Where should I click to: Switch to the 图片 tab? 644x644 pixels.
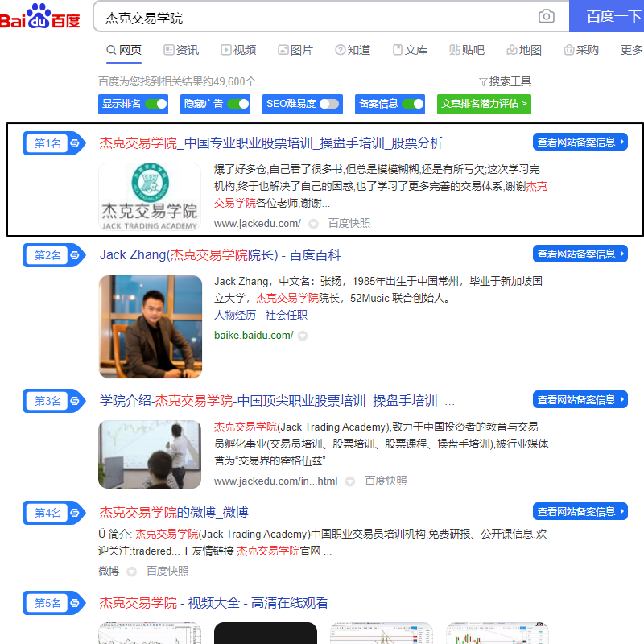click(x=295, y=50)
